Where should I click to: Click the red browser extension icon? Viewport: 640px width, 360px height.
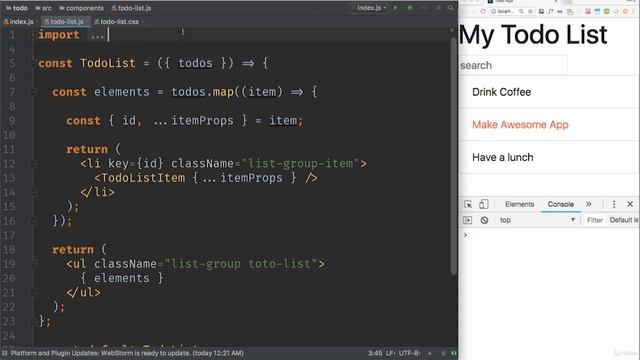click(x=588, y=11)
